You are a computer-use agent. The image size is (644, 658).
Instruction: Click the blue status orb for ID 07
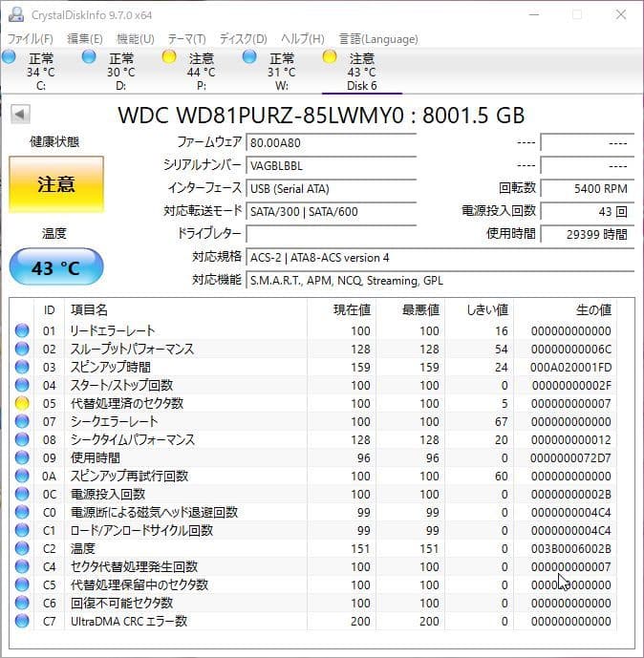pyautogui.click(x=22, y=421)
